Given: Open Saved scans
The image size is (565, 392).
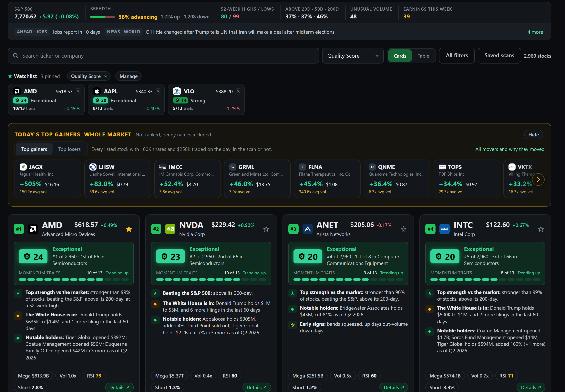Looking at the screenshot, I should [x=499, y=55].
